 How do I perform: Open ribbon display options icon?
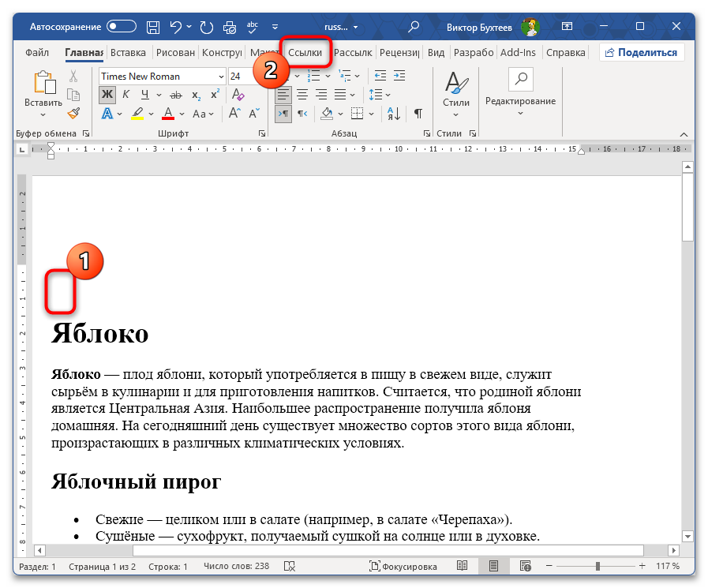[568, 26]
